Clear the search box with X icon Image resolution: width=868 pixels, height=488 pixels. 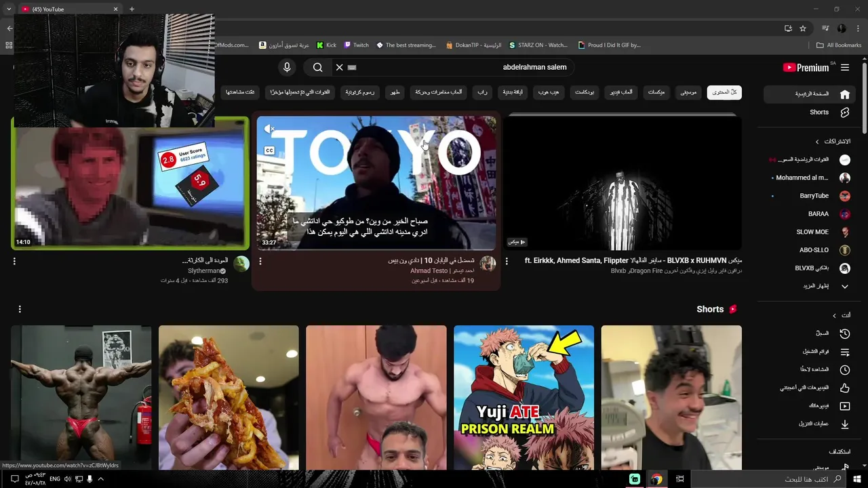tap(339, 67)
